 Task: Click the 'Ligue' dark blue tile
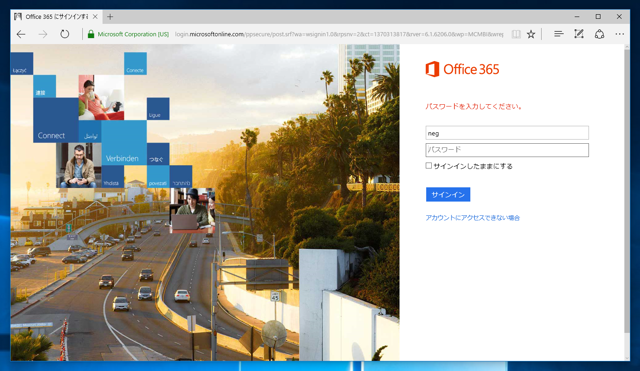[x=158, y=109]
